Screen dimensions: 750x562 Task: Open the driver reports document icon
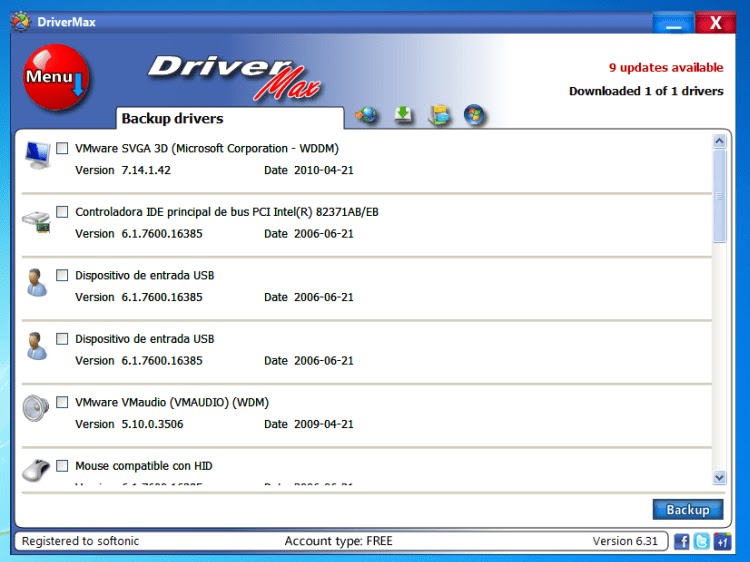(x=439, y=115)
